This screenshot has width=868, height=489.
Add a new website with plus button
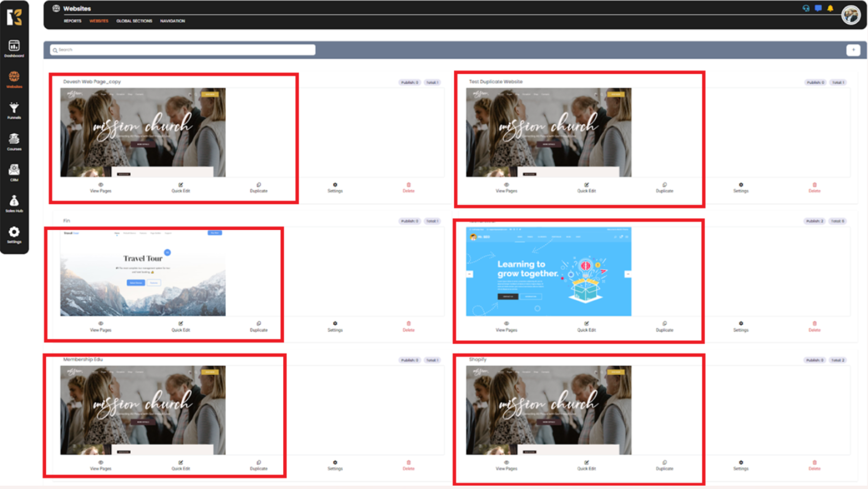(x=853, y=50)
